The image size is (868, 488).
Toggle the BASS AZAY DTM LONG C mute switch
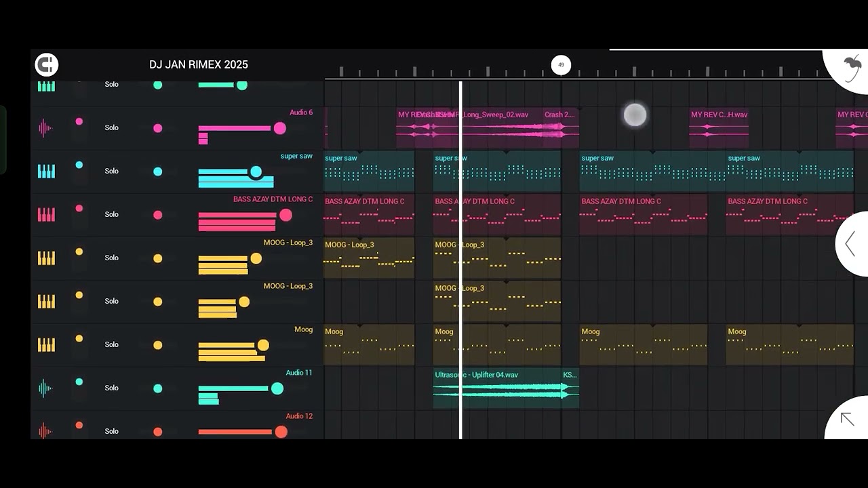click(x=79, y=209)
